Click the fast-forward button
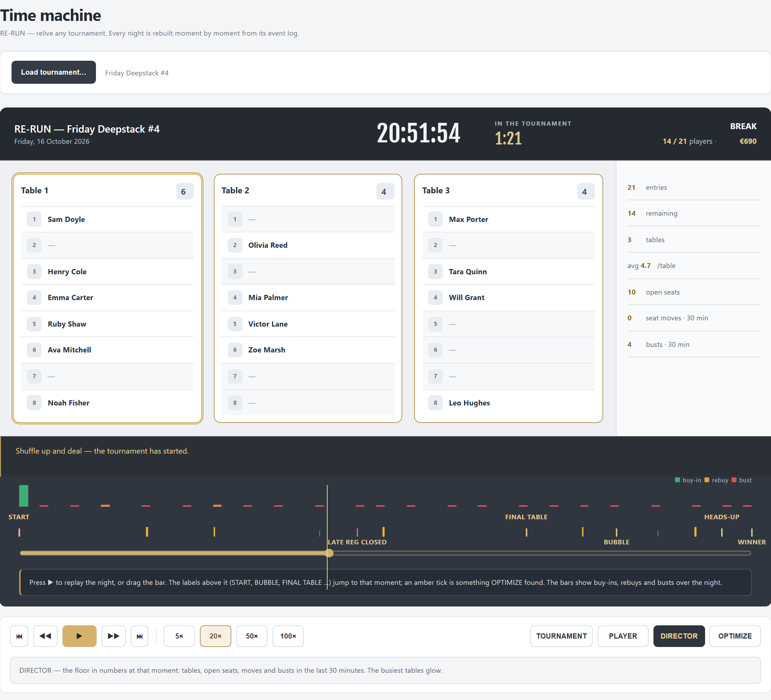Image resolution: width=771 pixels, height=700 pixels. pos(113,636)
